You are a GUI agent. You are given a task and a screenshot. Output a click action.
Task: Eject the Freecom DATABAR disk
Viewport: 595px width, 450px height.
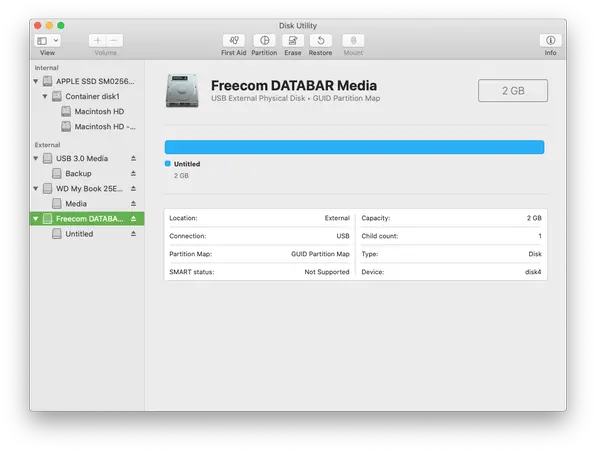point(133,219)
